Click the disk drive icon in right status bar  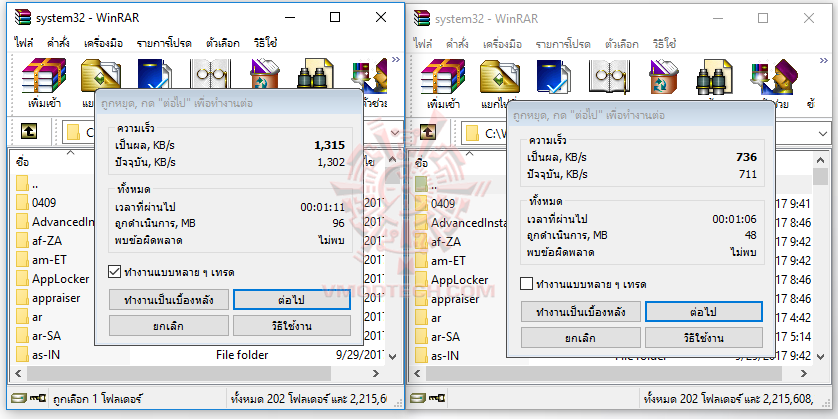[420, 398]
